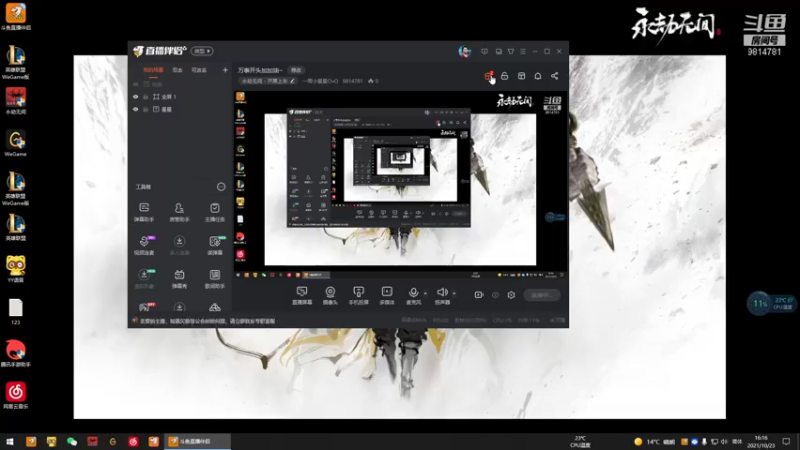Open speaker volume dropdown arrow

[454, 293]
